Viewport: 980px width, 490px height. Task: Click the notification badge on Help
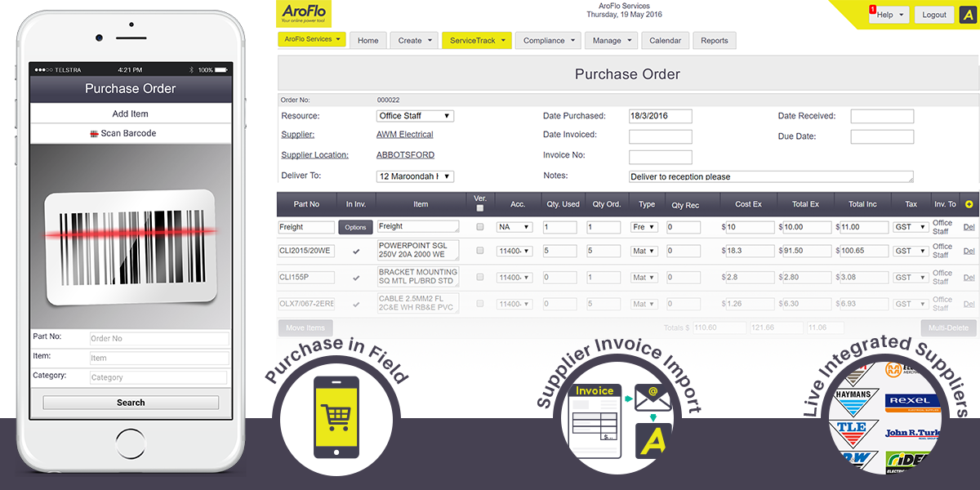coord(872,9)
